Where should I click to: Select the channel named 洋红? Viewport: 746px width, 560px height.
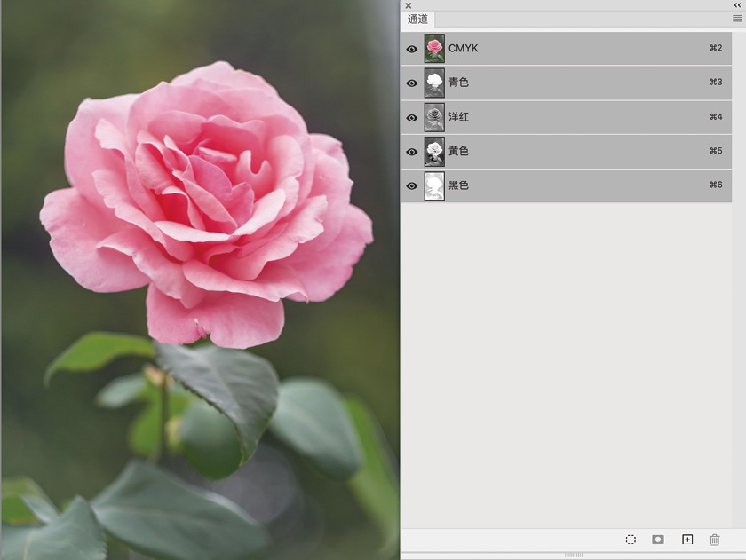point(567,117)
